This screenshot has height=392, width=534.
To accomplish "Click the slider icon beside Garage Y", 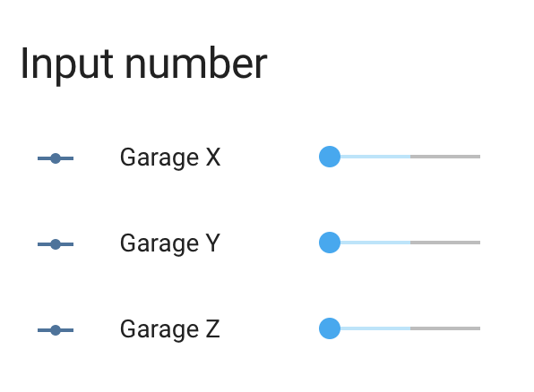I will tap(56, 244).
